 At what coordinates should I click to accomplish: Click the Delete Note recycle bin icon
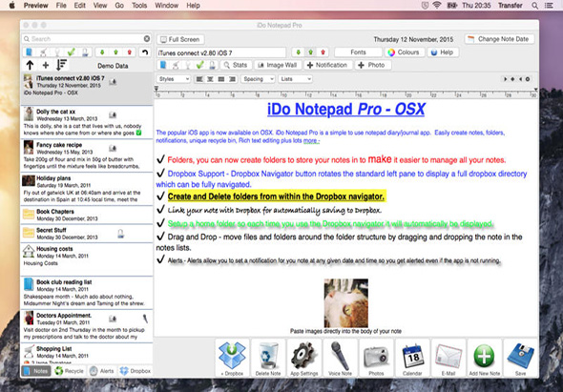click(268, 358)
